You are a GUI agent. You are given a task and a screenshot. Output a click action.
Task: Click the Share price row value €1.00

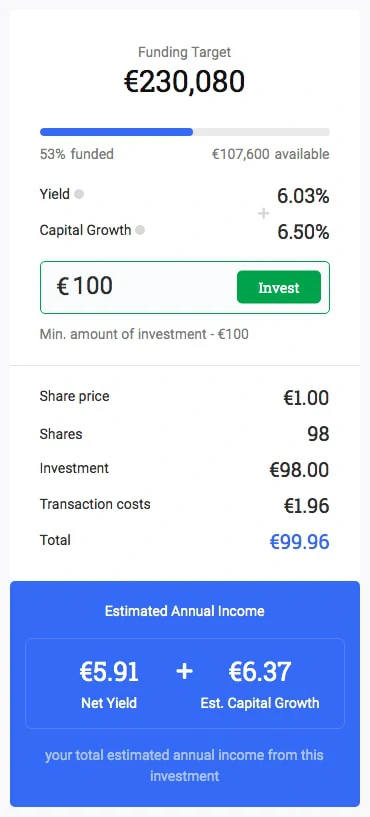click(306, 398)
